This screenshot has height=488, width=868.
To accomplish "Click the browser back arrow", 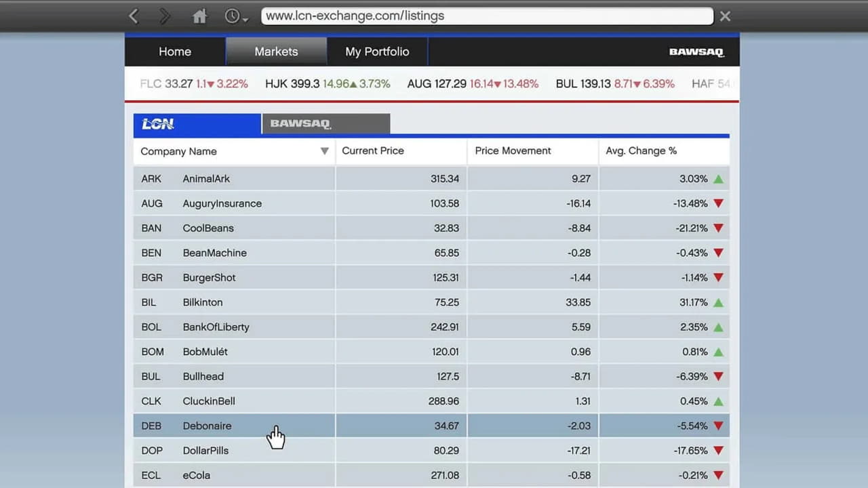I will [134, 16].
